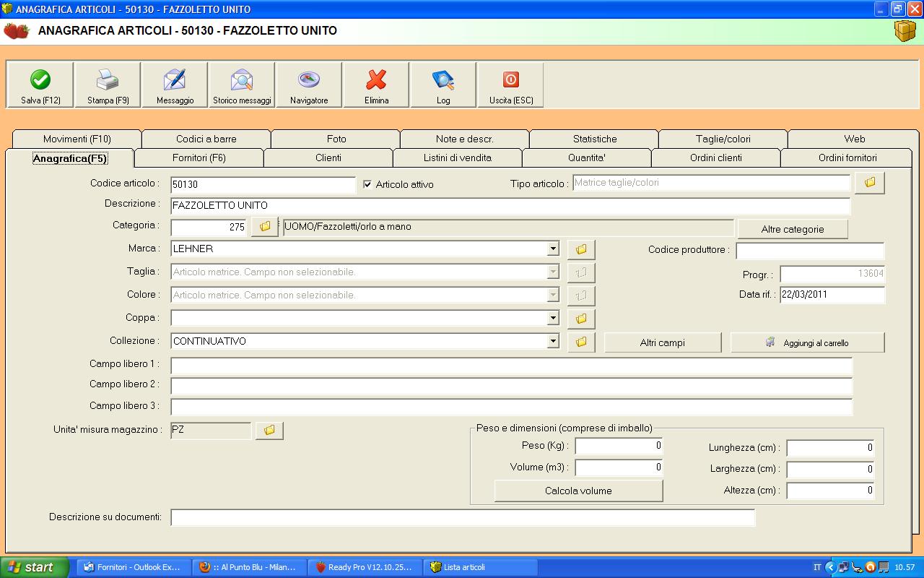Click the Salva (F12) green checkmark icon

[40, 80]
